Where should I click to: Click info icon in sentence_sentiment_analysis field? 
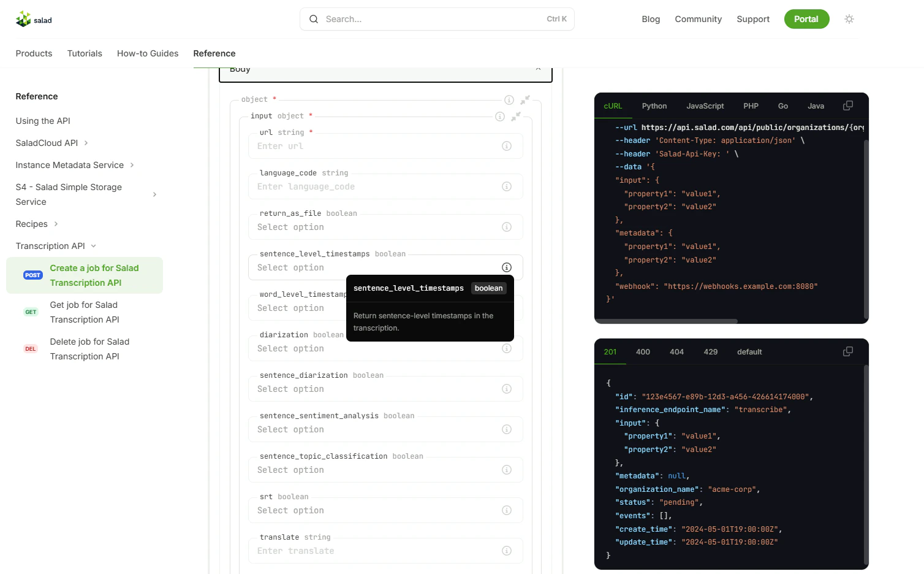(507, 429)
